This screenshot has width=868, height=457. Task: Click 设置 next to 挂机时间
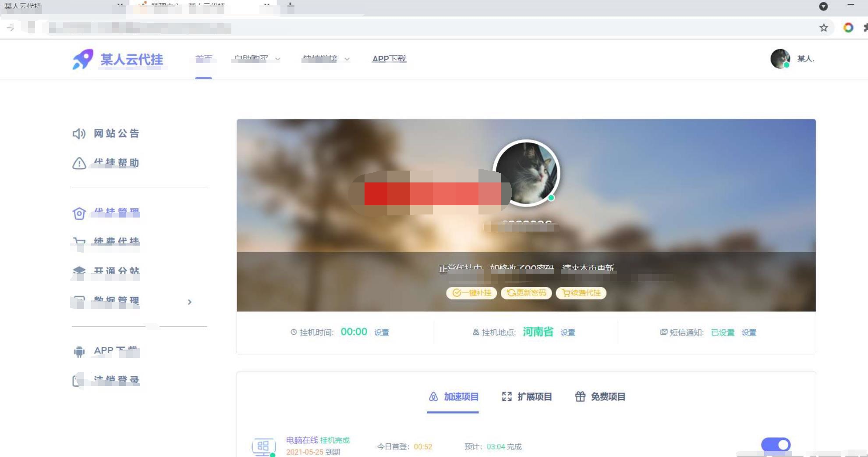click(x=381, y=333)
